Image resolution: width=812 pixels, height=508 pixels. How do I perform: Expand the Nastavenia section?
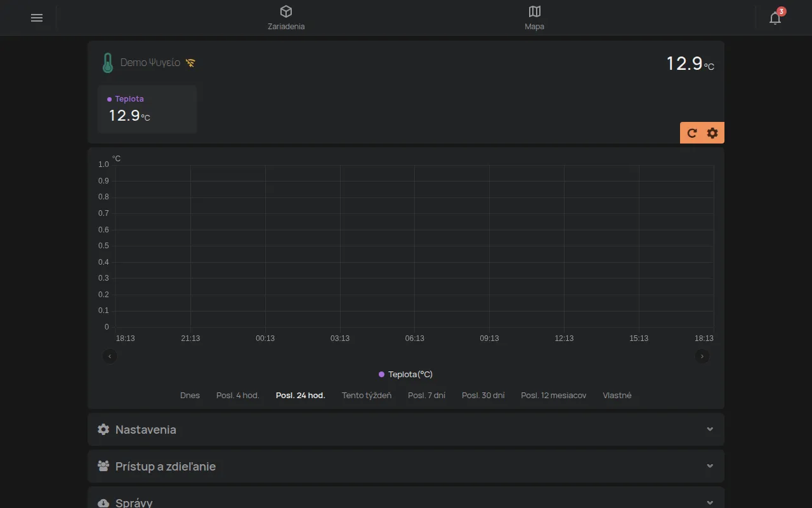click(406, 429)
